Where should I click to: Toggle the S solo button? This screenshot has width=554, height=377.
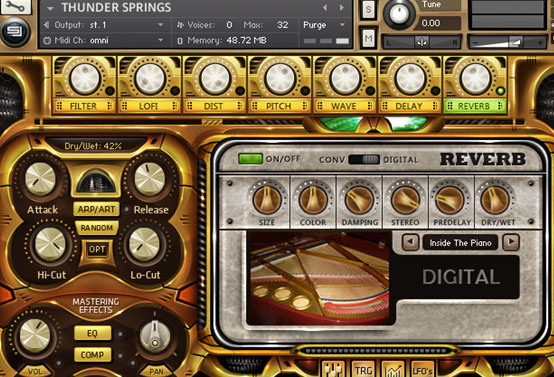(x=368, y=10)
